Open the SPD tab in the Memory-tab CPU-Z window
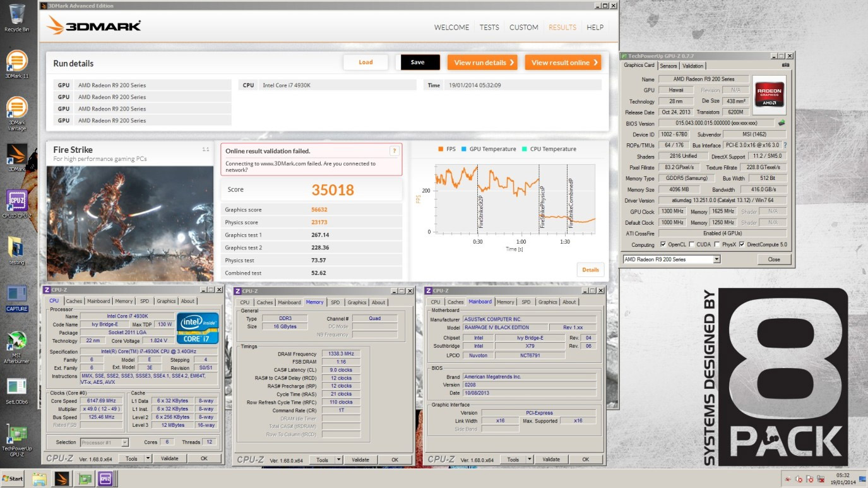Screen dimensions: 868x488 pos(335,302)
